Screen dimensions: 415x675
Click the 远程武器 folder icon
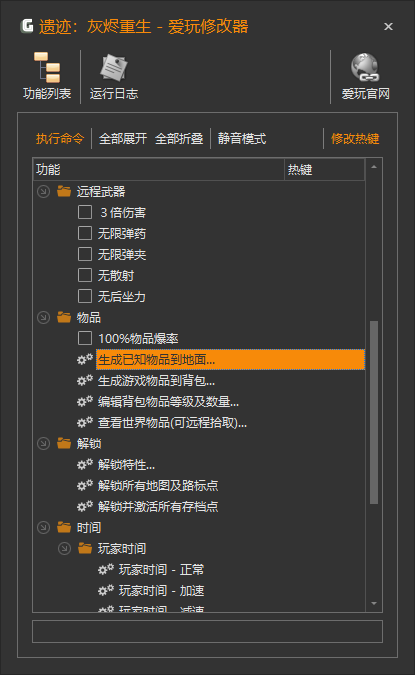pos(64,191)
